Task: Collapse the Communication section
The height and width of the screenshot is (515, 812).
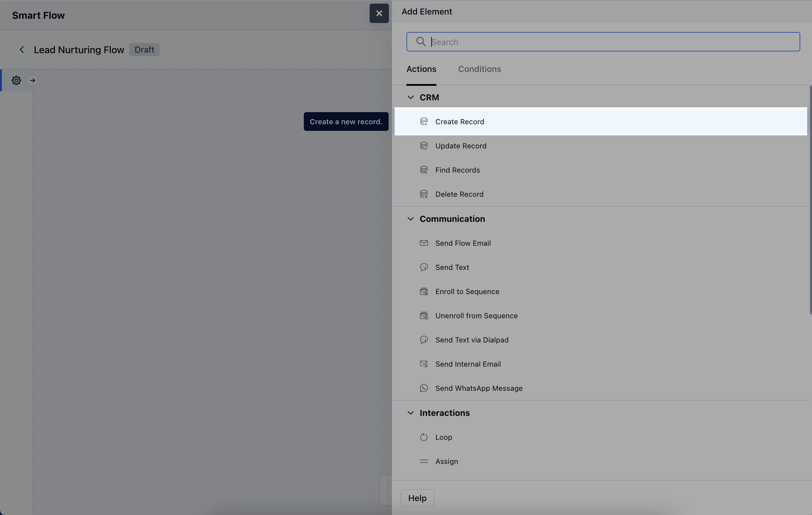Action: (410, 219)
